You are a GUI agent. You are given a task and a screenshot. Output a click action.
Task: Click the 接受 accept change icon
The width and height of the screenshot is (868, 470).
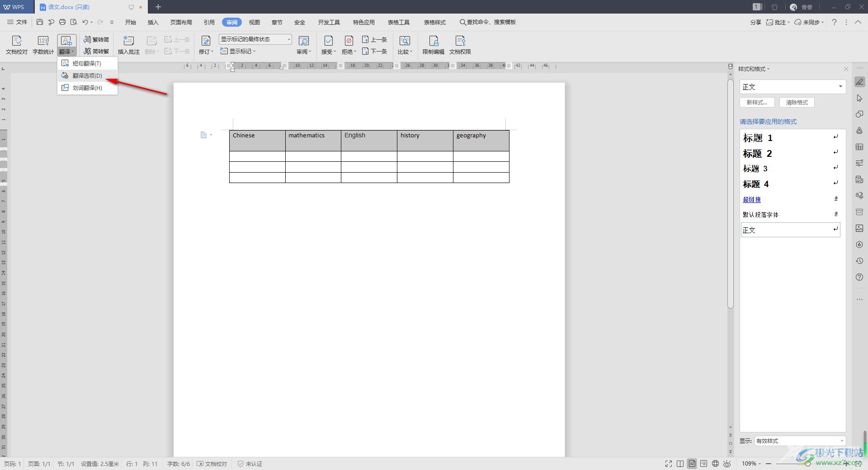pos(329,41)
